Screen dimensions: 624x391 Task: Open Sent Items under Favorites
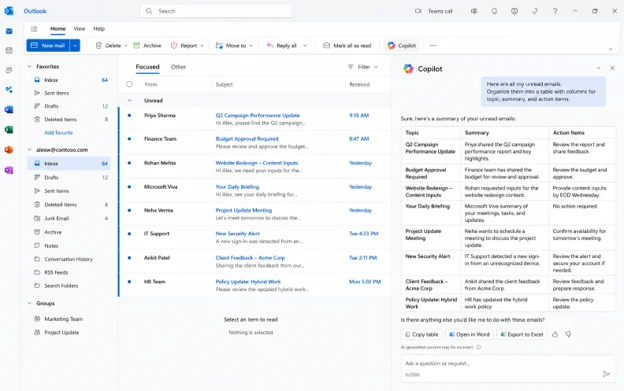coord(68,93)
